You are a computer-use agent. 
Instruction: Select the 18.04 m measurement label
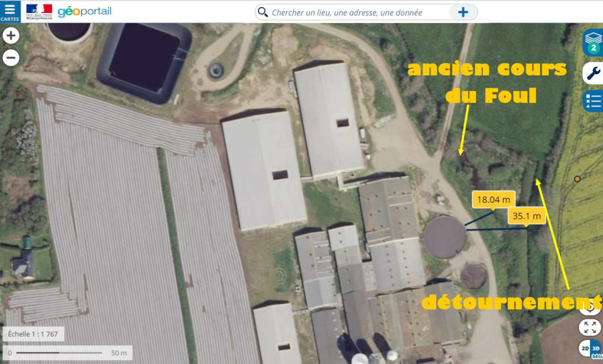point(494,200)
